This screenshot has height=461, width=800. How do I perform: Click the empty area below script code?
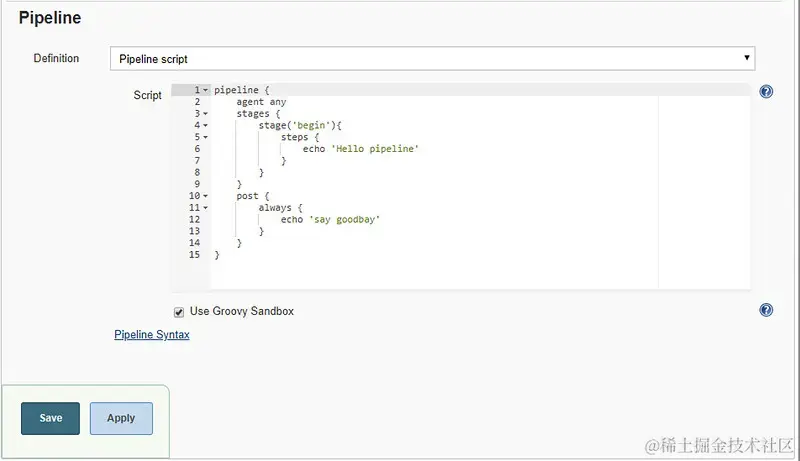pos(434,274)
